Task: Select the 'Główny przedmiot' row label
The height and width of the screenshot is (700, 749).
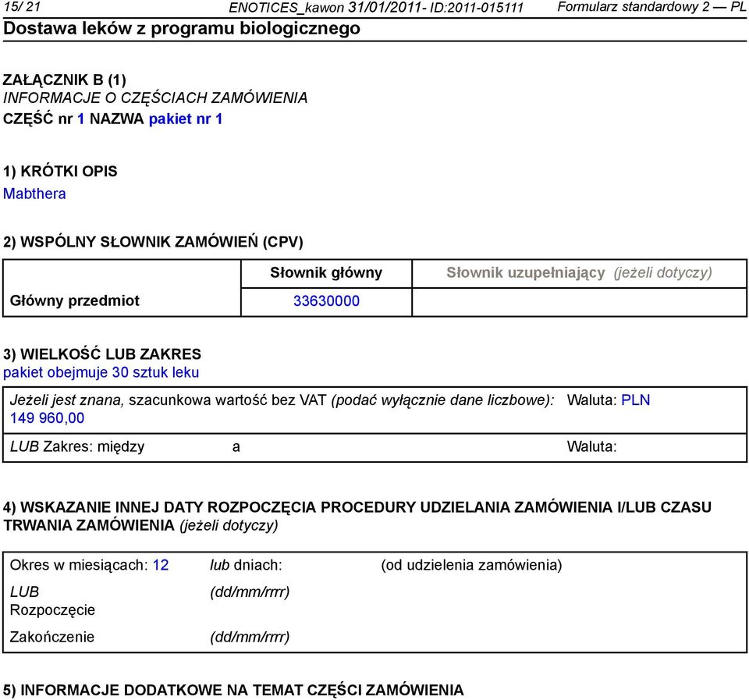Action: click(75, 300)
